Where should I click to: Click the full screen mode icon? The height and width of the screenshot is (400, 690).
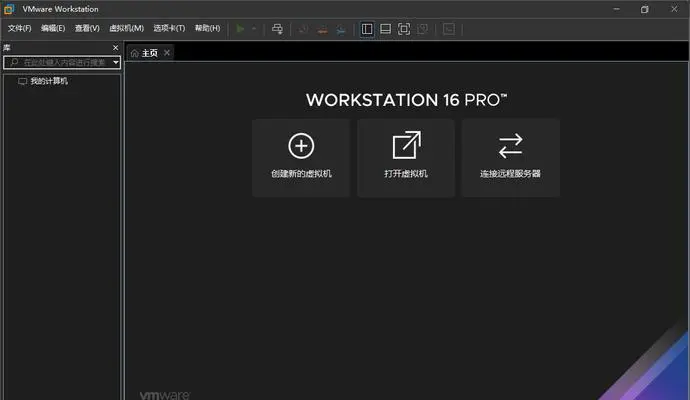pyautogui.click(x=404, y=29)
